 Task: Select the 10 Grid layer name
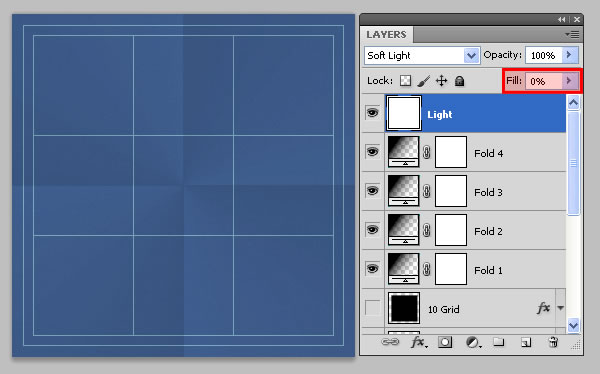click(x=443, y=309)
